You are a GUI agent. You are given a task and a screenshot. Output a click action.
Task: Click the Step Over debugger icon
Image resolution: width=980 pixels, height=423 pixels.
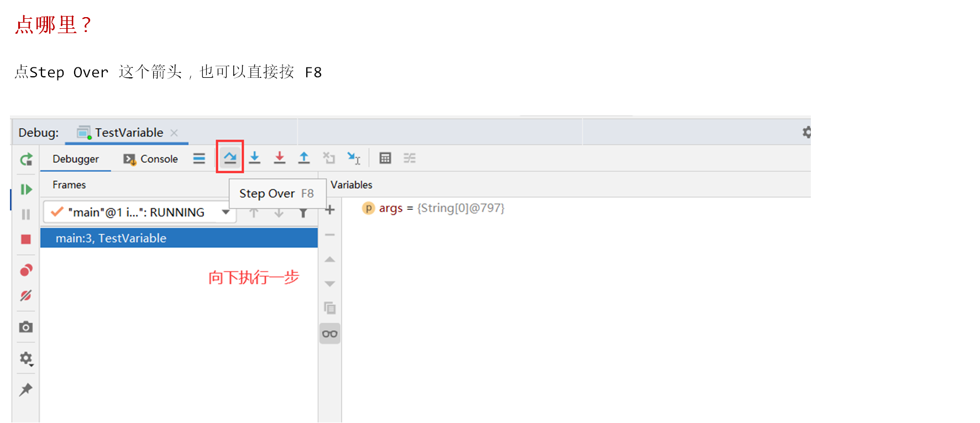(230, 158)
